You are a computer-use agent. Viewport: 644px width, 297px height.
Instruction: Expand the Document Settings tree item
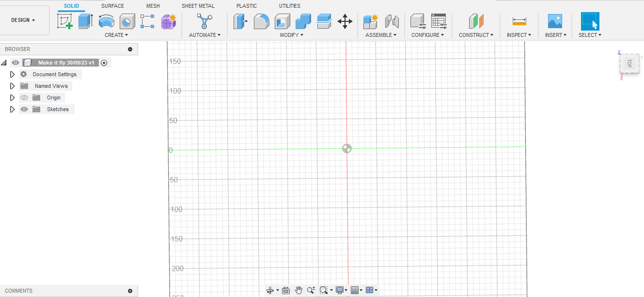tap(12, 74)
